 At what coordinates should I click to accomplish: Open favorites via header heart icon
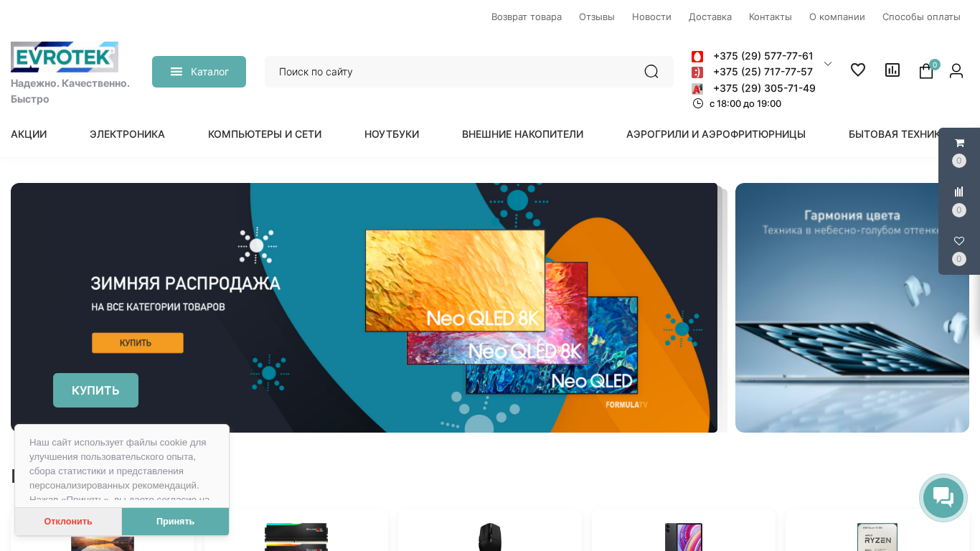(858, 70)
